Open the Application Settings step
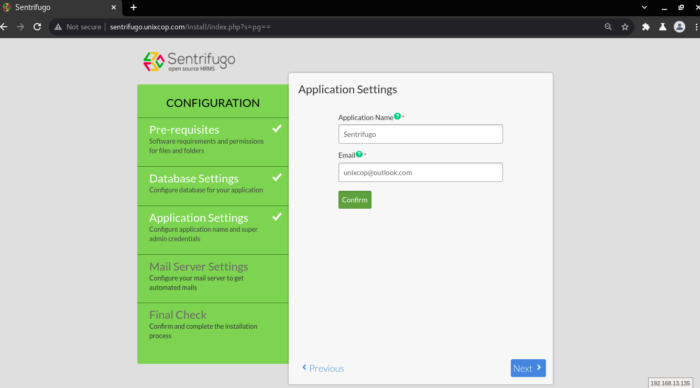This screenshot has height=388, width=700. 213,230
